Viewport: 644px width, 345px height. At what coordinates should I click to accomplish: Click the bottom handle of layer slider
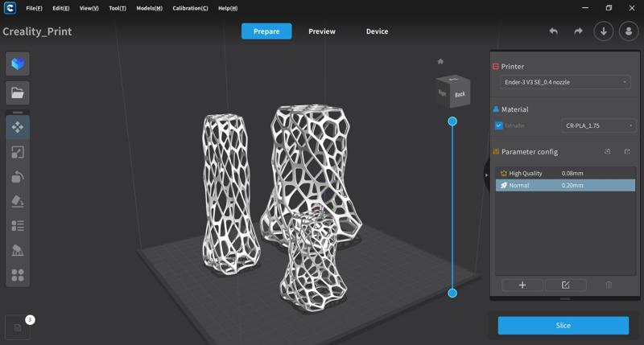(452, 293)
